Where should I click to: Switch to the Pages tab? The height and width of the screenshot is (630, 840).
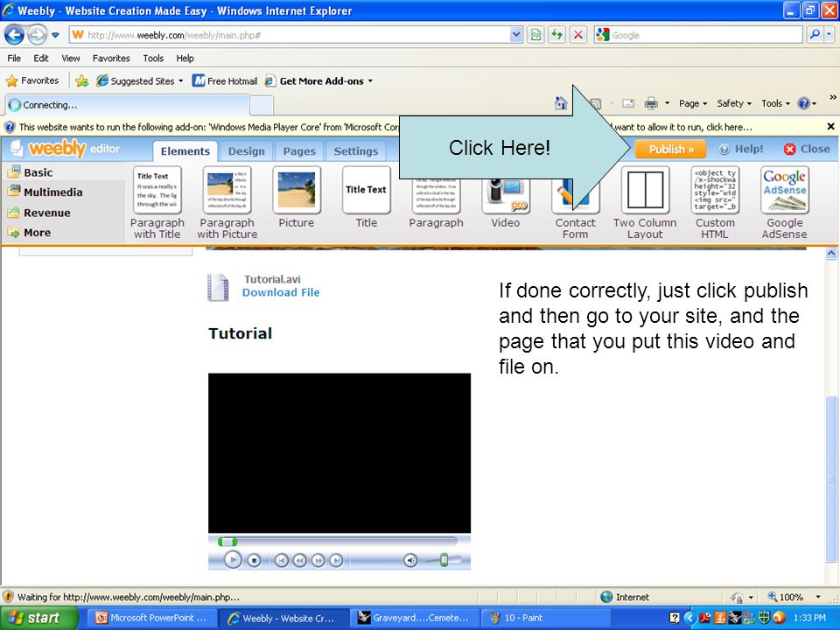coord(299,151)
